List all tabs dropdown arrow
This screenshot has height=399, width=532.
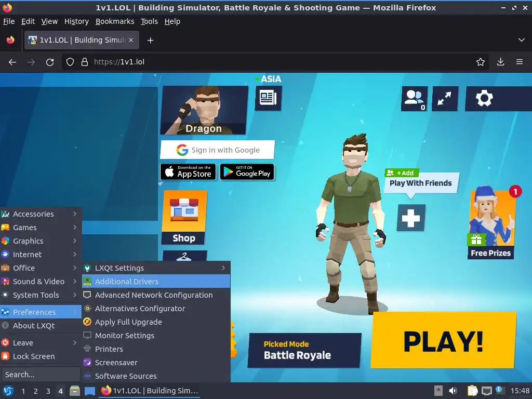pyautogui.click(x=522, y=40)
